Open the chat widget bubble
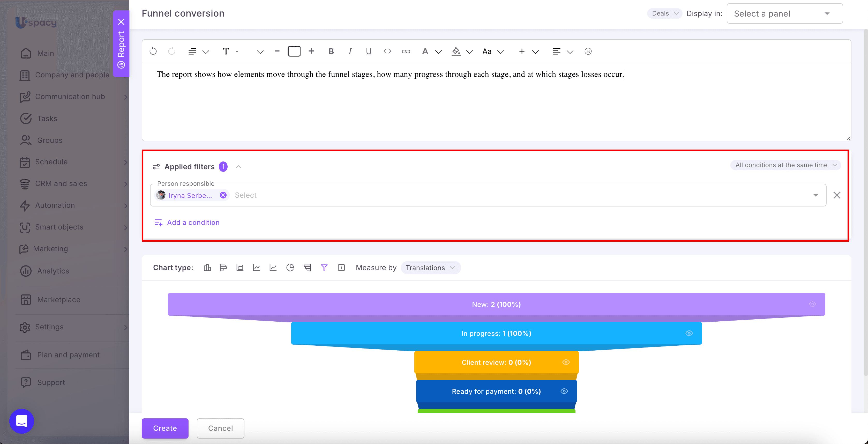Screen dimensions: 868x444 21,421
